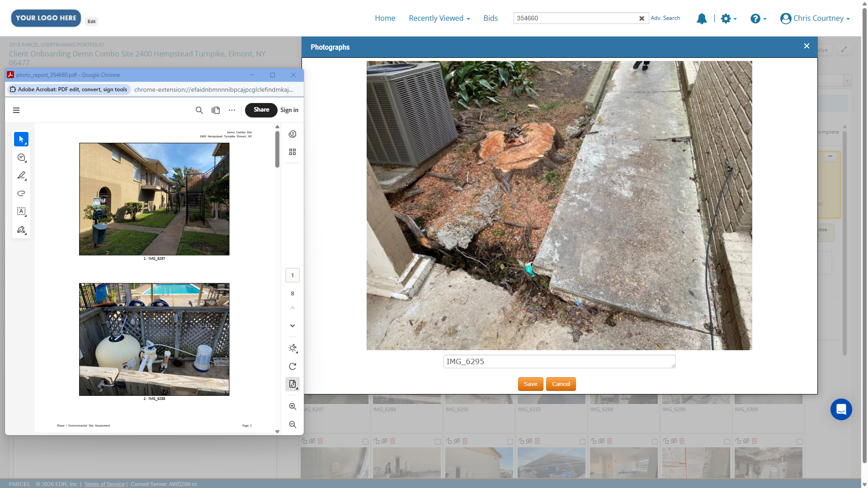This screenshot has width=868, height=488.
Task: Click the IMG_6295 caption text field
Action: coord(559,361)
